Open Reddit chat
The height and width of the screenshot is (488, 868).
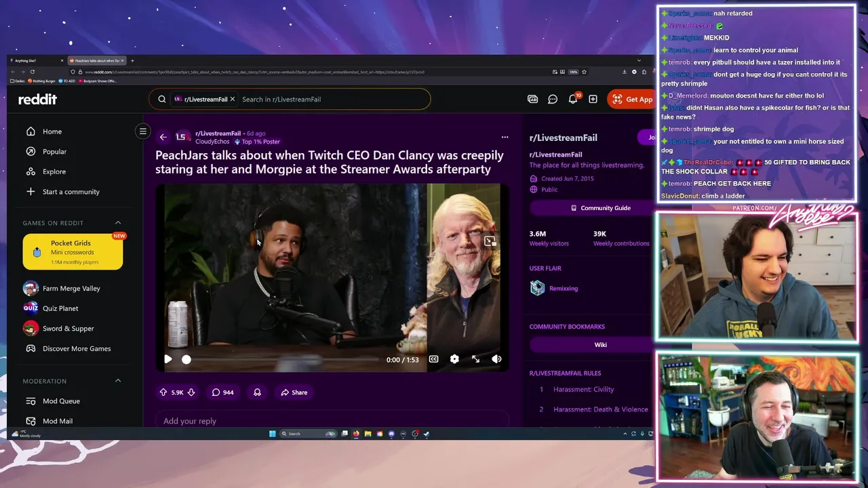[553, 99]
